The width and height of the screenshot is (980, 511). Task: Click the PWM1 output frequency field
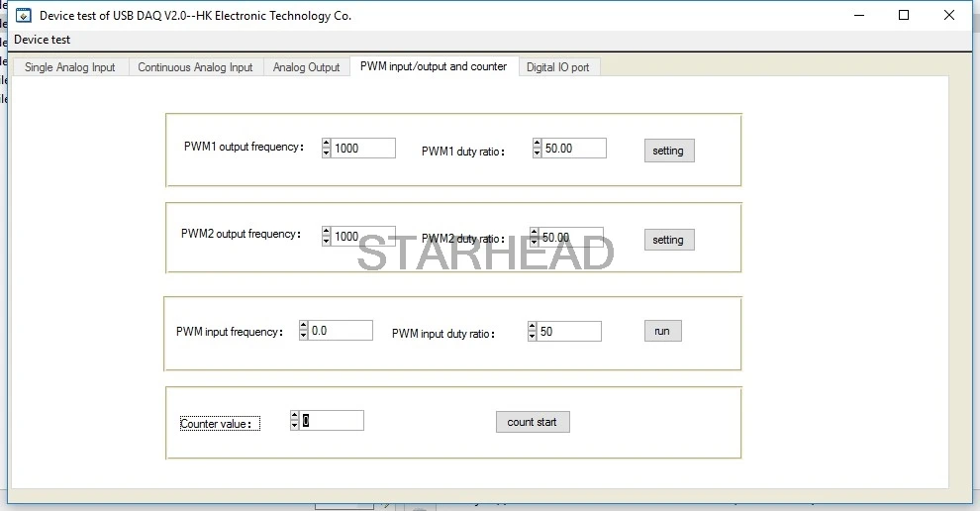pyautogui.click(x=363, y=149)
